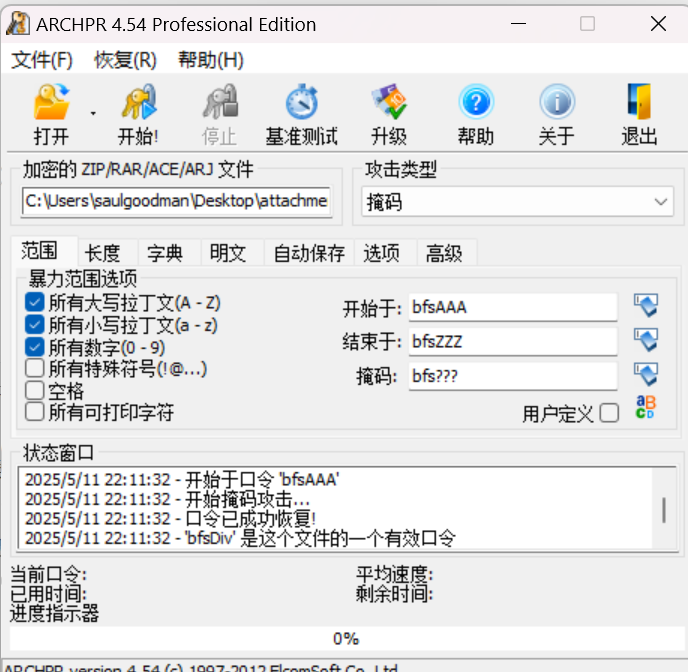Click the log line 开始于口令 'bfsAAA'

(x=182, y=480)
